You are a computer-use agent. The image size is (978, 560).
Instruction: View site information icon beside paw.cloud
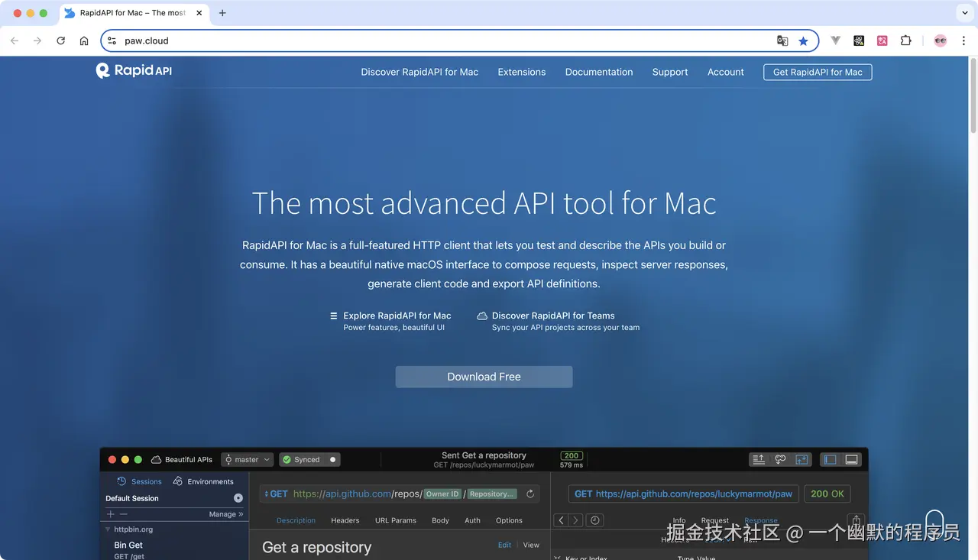pyautogui.click(x=112, y=40)
